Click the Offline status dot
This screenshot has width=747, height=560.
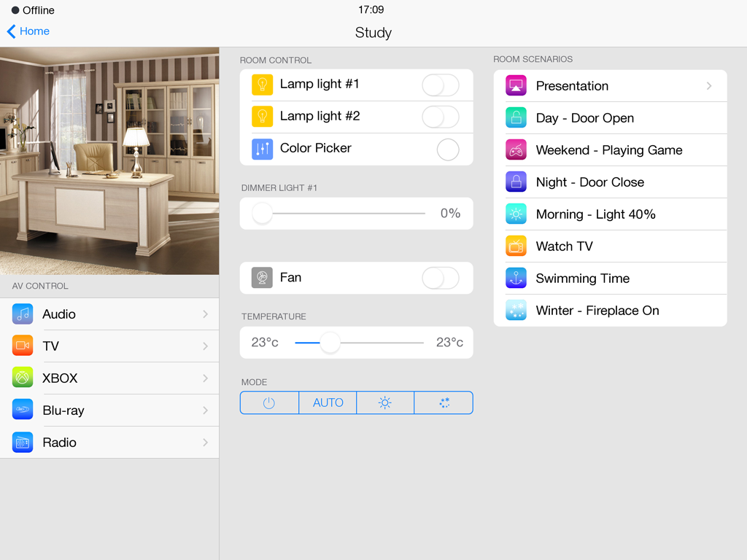(x=15, y=10)
